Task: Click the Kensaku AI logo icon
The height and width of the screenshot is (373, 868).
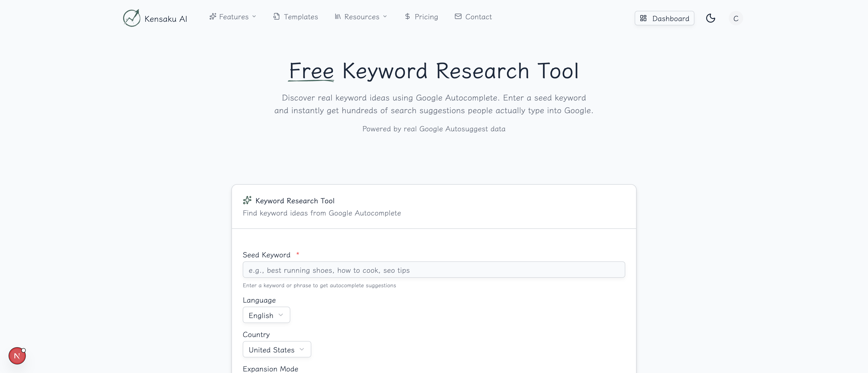Action: [x=131, y=18]
